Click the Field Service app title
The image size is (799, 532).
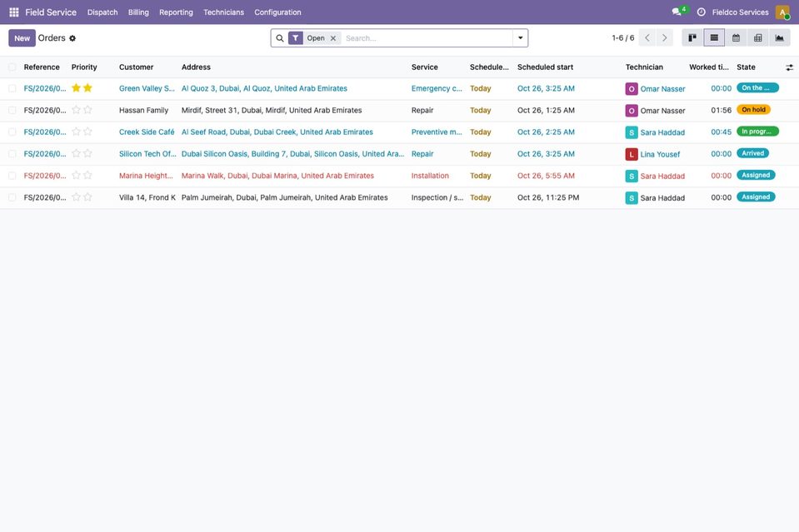[51, 12]
